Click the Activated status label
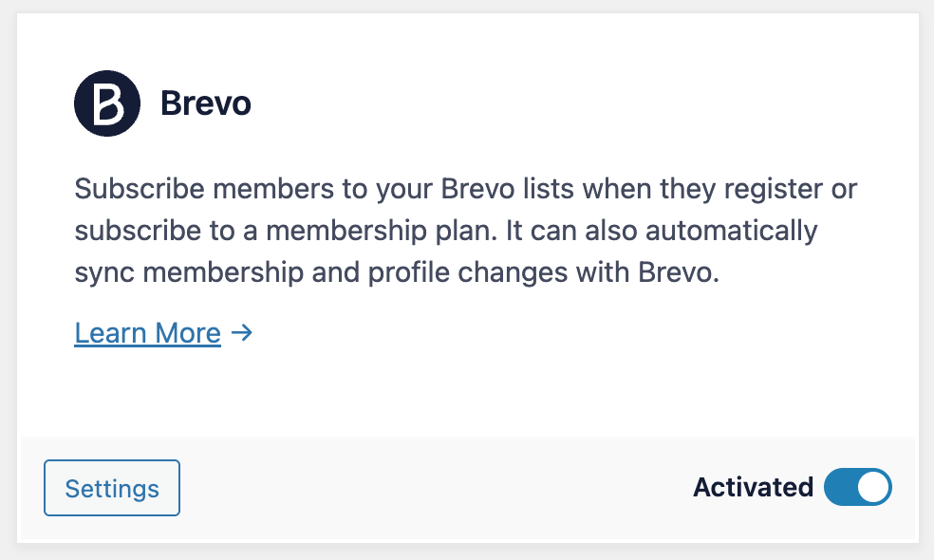 [x=753, y=487]
